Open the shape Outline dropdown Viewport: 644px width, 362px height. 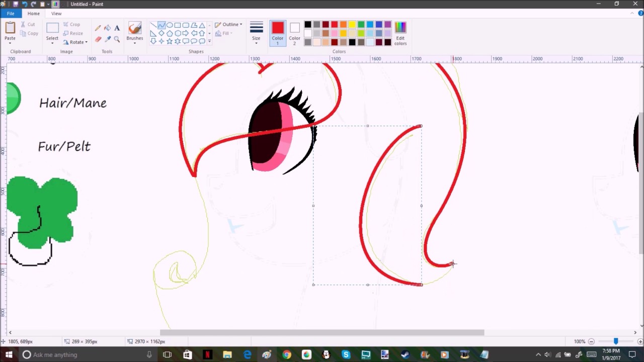click(x=228, y=25)
